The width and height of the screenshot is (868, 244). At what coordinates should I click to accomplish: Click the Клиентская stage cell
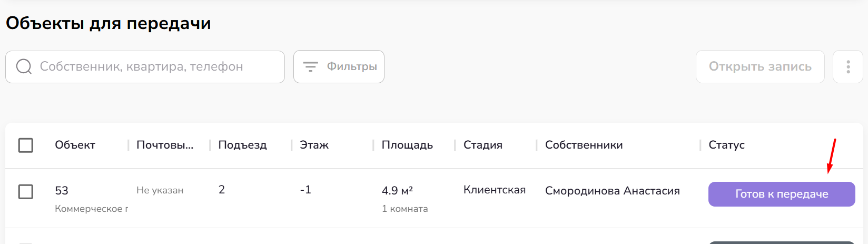click(494, 190)
